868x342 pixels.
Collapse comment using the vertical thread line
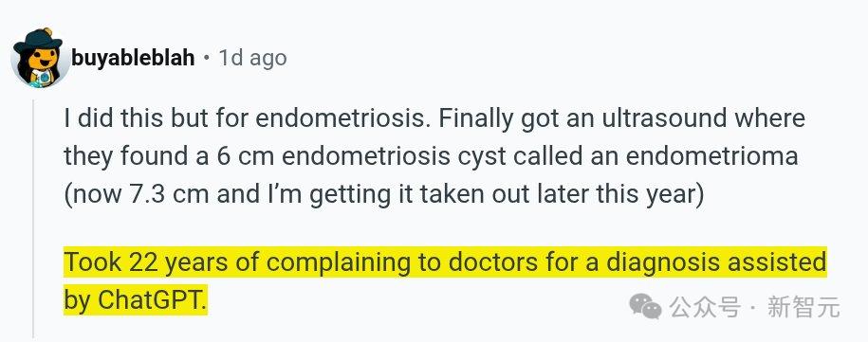pyautogui.click(x=34, y=218)
